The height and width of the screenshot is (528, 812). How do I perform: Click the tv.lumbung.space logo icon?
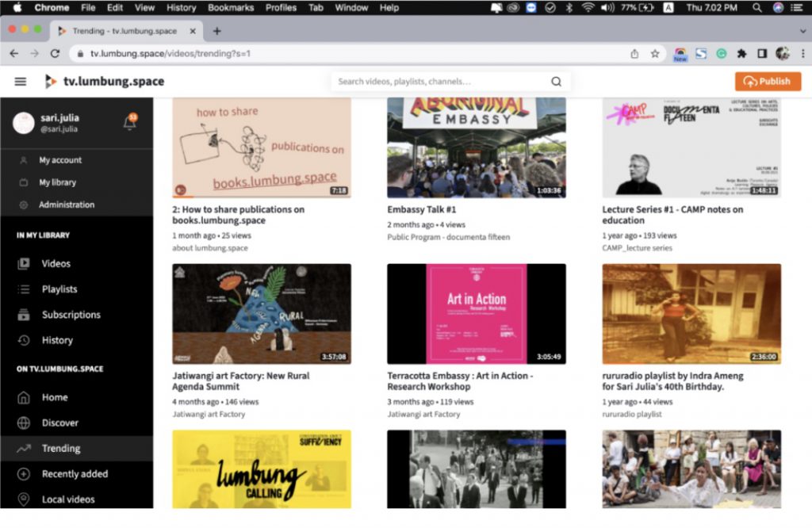click(x=50, y=82)
